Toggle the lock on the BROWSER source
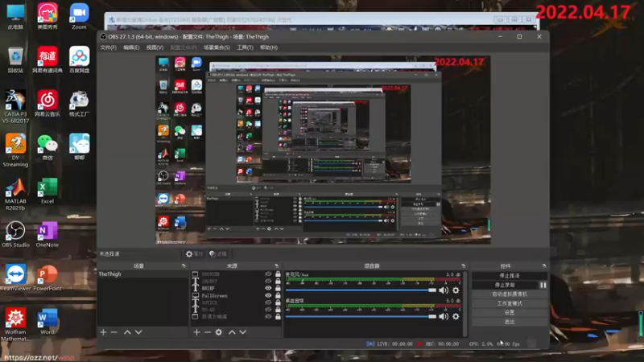Image resolution: width=644 pixels, height=362 pixels. coord(278,274)
